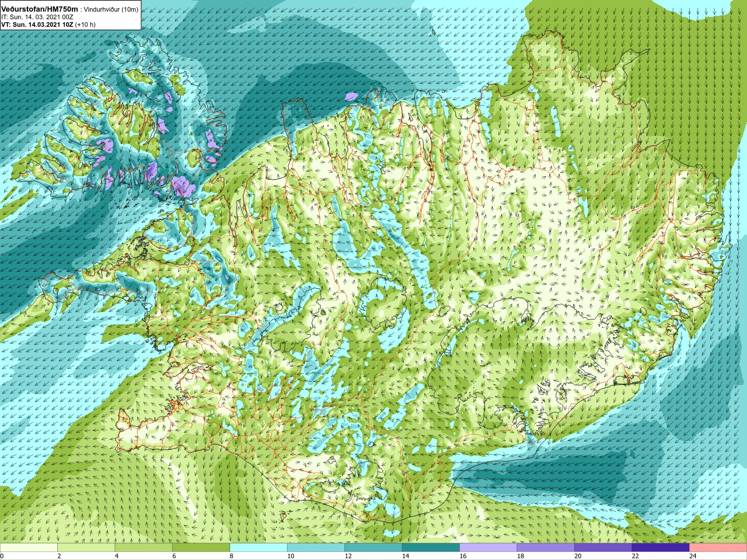
Task: Click the legend value 4
Action: 117,556
